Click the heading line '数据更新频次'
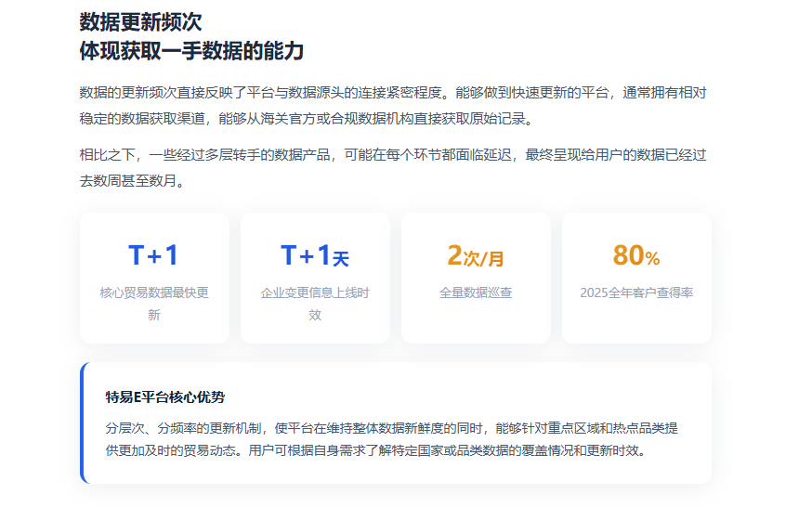This screenshot has height=507, width=812. coord(140,21)
